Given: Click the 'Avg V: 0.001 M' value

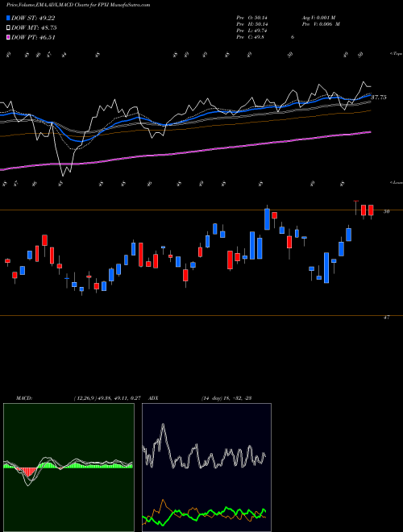Looking at the screenshot, I should (318, 17).
